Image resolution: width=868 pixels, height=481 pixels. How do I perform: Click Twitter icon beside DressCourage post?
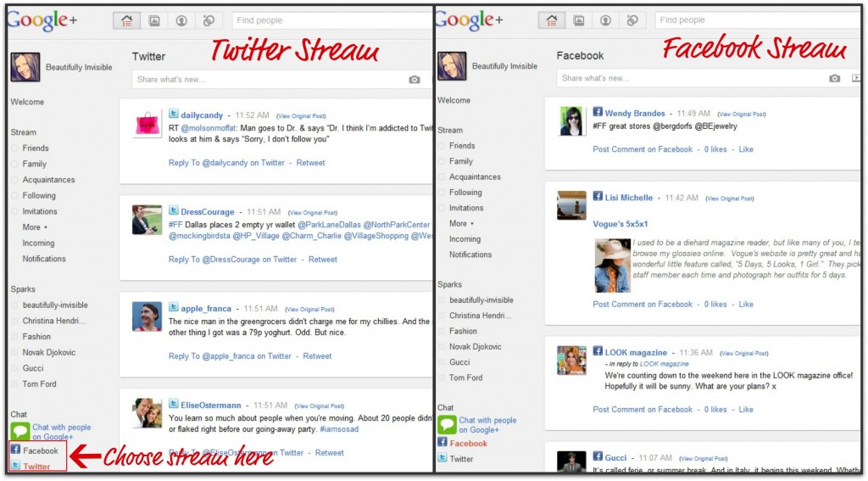[173, 210]
